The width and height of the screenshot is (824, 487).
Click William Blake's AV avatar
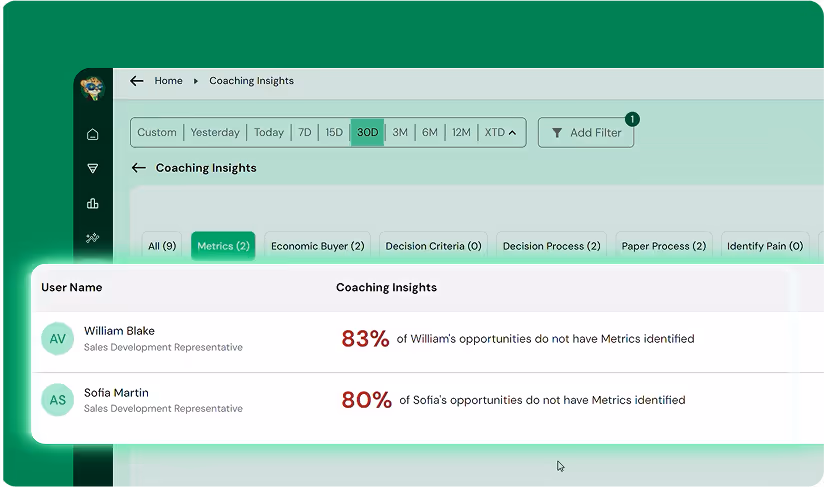click(57, 339)
